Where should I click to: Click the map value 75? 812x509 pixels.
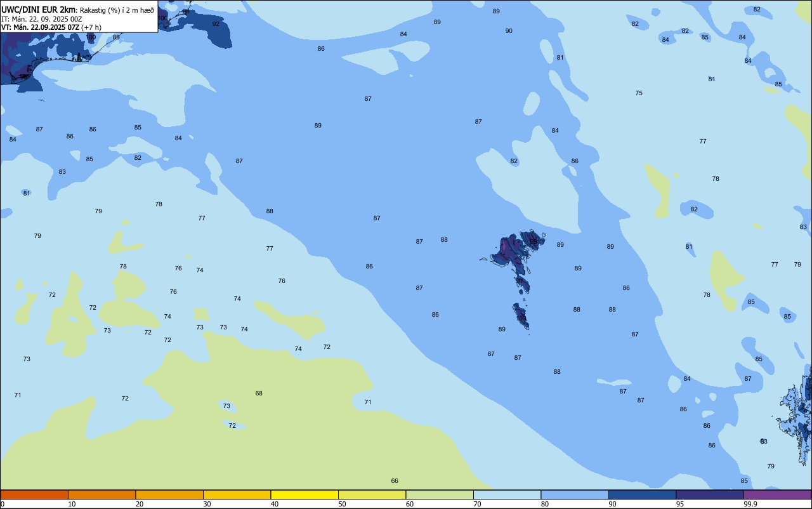click(x=639, y=93)
